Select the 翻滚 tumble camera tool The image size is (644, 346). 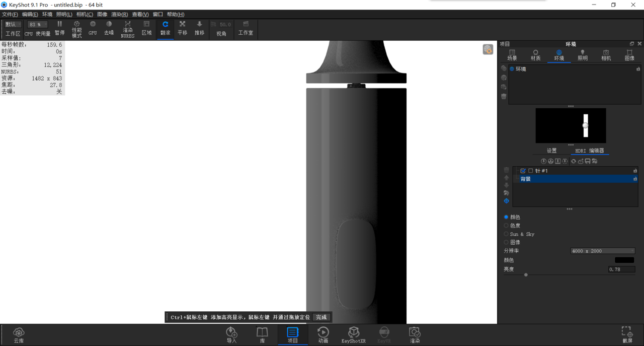(x=165, y=28)
